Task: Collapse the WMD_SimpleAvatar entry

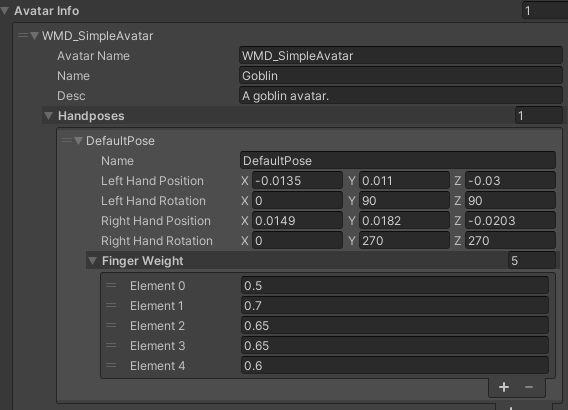Action: click(34, 35)
